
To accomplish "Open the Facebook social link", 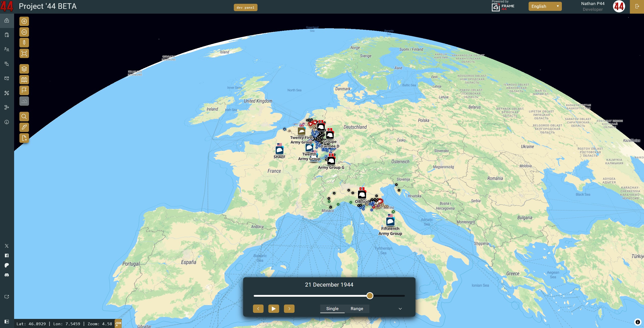I will (x=7, y=256).
